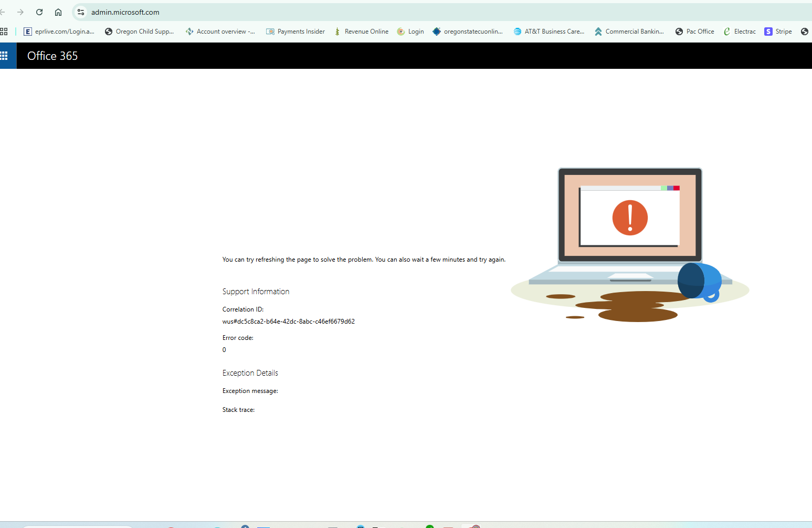Go to the browser home page icon
Image resolution: width=812 pixels, height=528 pixels.
pos(58,12)
